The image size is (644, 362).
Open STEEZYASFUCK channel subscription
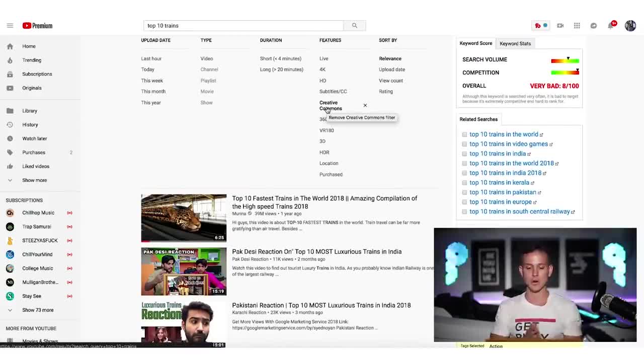(40, 240)
